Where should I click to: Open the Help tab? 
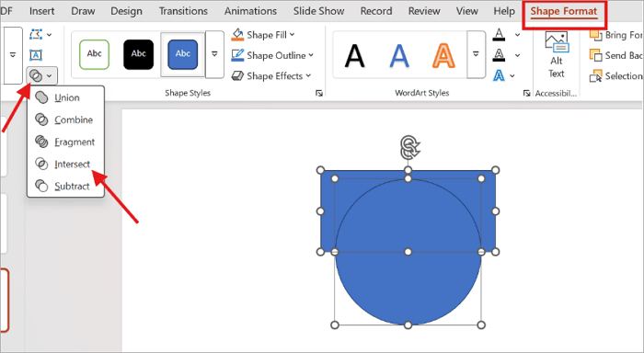(504, 11)
